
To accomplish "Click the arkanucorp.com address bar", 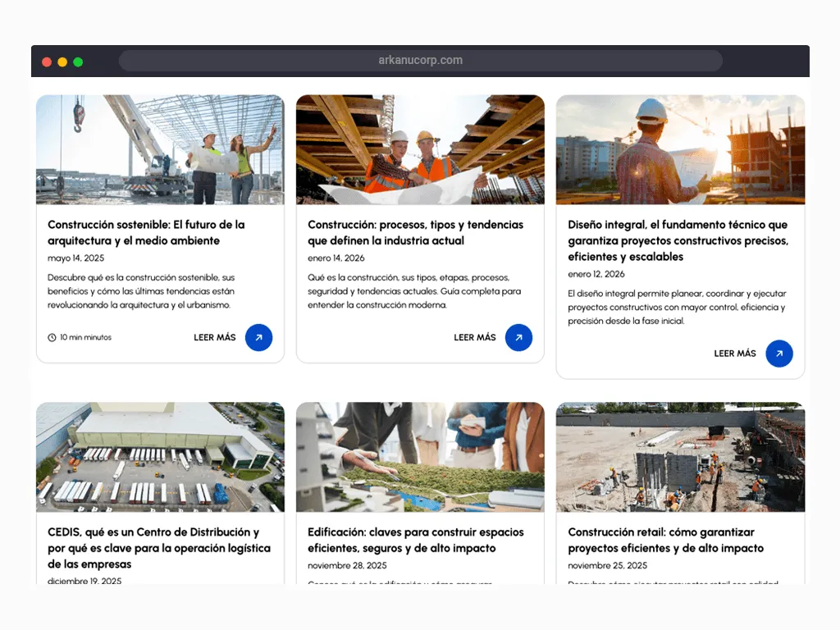I will click(420, 60).
